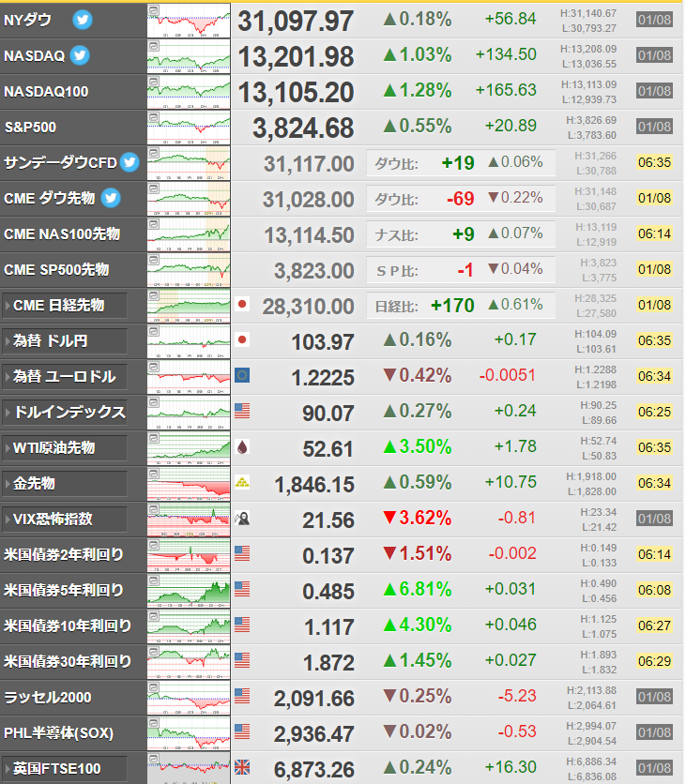Open Twitter icon for サンデーダウCFD
This screenshot has height=784, width=686.
[130, 162]
